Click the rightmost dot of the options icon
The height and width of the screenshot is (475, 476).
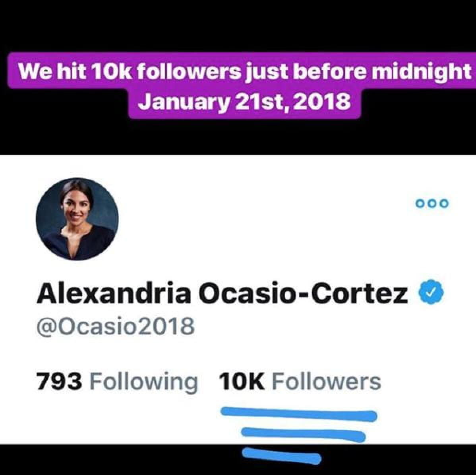pos(445,204)
